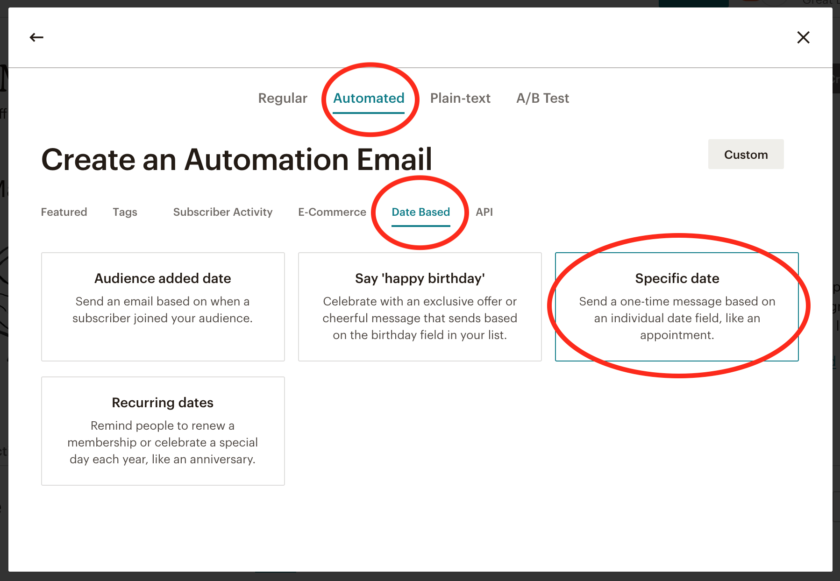Switch to the Regular email tab
840x581 pixels.
pos(283,98)
